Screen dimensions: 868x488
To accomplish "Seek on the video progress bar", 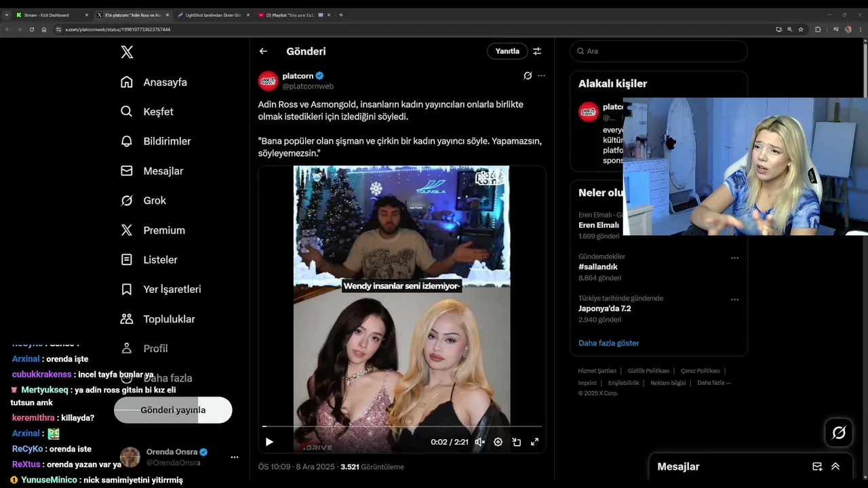I will [402, 426].
